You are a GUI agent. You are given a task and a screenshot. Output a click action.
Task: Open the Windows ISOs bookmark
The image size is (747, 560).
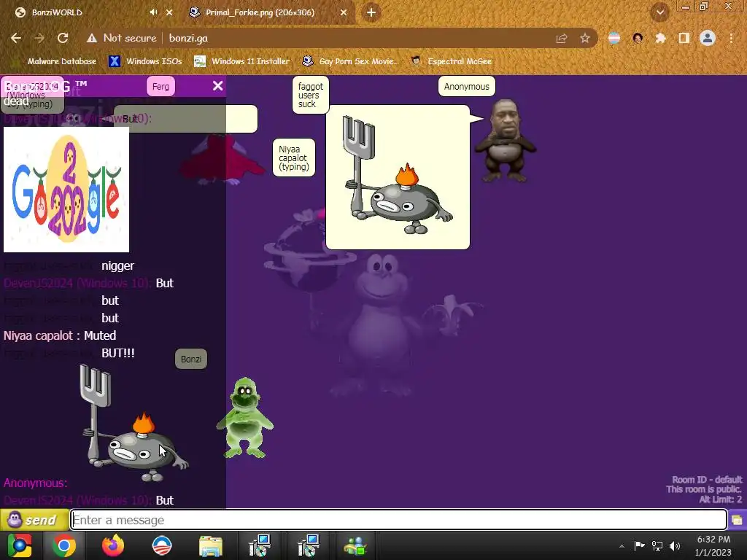coord(145,61)
